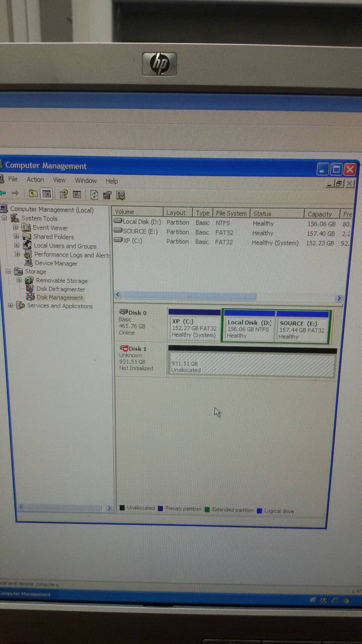This screenshot has height=644, width=362.
Task: Expand the Removable Storage node
Action: click(19, 280)
